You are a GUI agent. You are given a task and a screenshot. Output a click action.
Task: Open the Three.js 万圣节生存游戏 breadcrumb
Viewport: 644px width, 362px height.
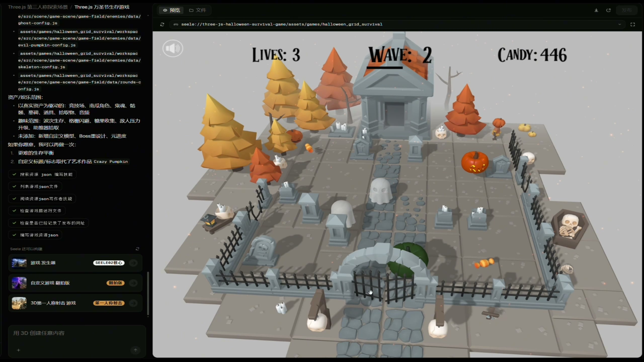pyautogui.click(x=102, y=7)
